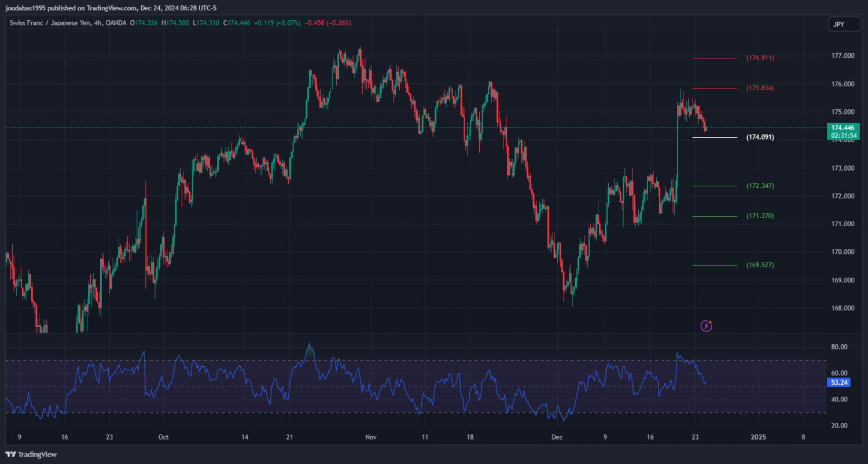Click the 'Nov' label on time axis

click(x=371, y=437)
